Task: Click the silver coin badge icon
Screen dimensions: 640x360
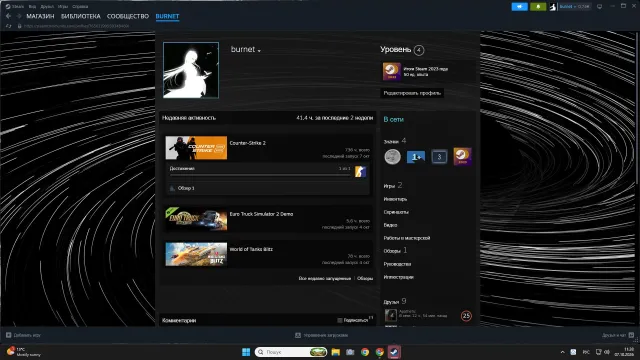Action: [393, 157]
